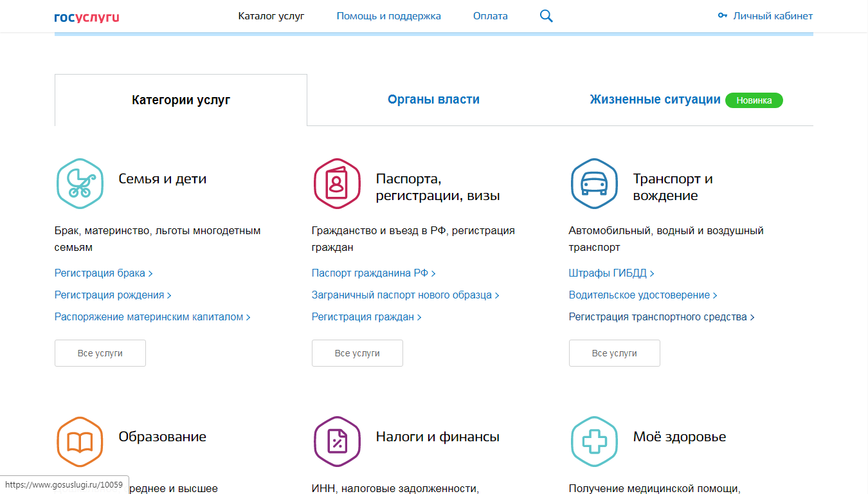Screen dimensions: 868x494
Task: Click the open book Образование icon
Action: [x=80, y=441]
